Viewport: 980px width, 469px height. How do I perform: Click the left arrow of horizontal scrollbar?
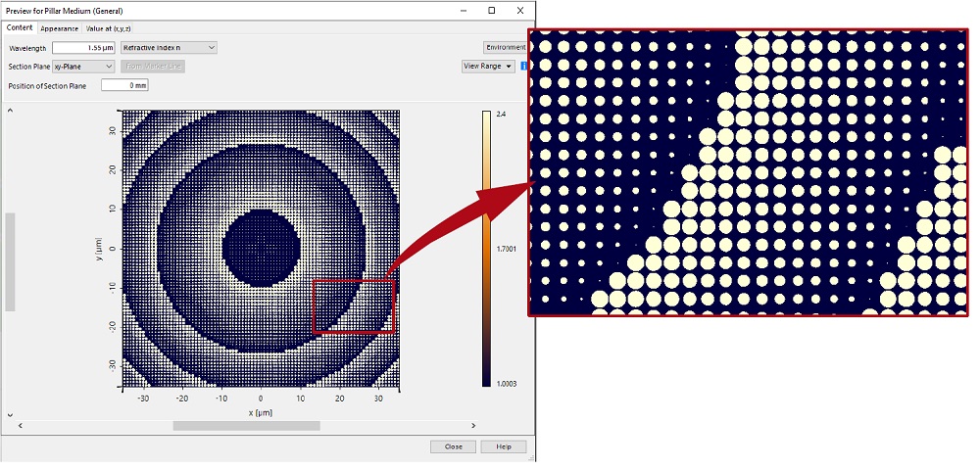[21, 426]
